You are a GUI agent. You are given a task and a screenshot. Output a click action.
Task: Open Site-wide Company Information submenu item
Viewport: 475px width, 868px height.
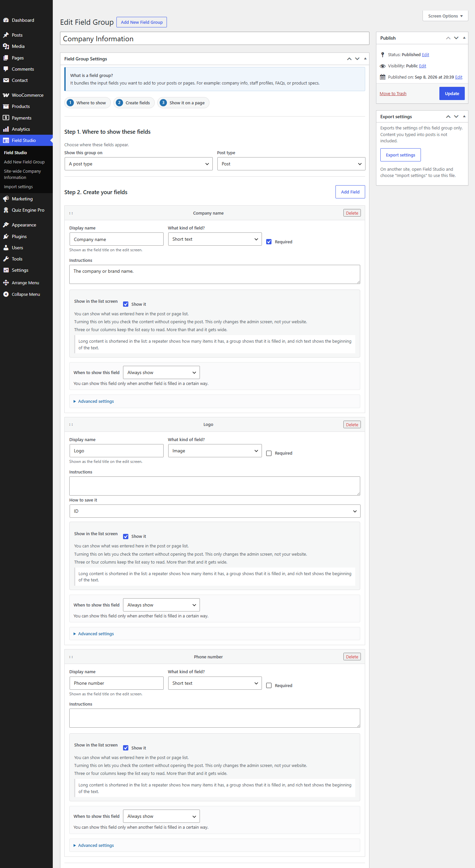pyautogui.click(x=22, y=174)
